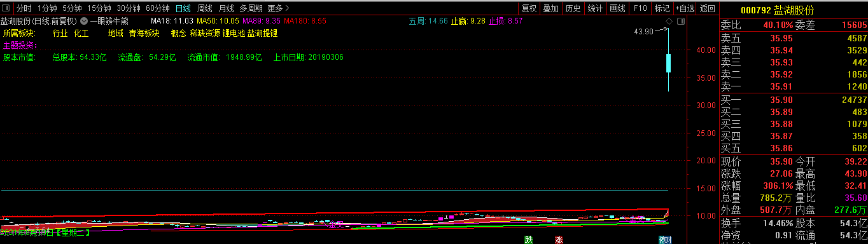Image resolution: width=868 pixels, height=244 pixels.
Task: Toggle the side panel icon beside the diamond
Action: (682, 21)
